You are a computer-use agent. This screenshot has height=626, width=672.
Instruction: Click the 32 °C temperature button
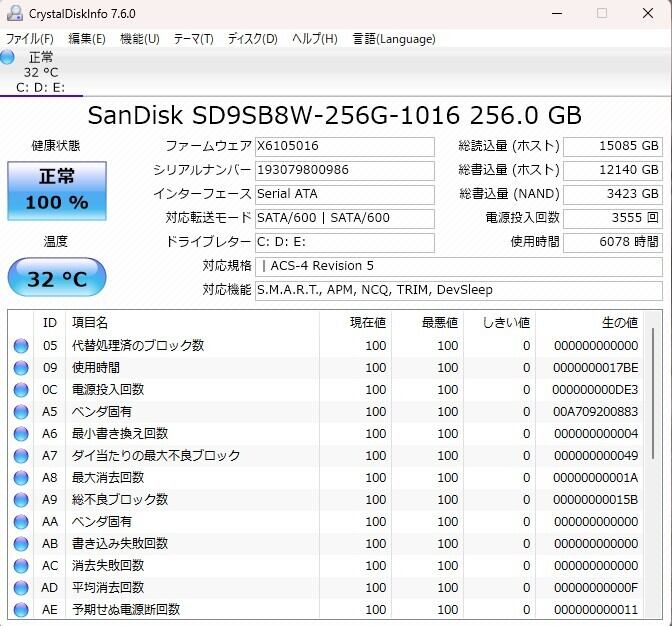pyautogui.click(x=57, y=277)
